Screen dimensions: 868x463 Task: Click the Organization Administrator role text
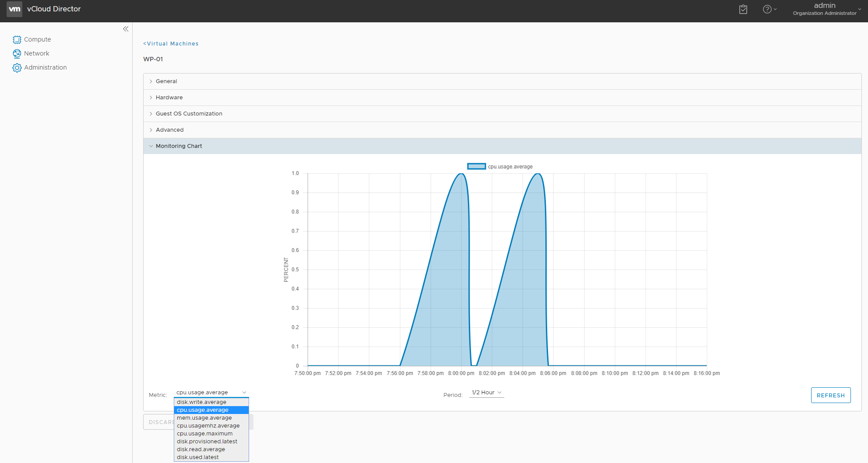(x=824, y=13)
